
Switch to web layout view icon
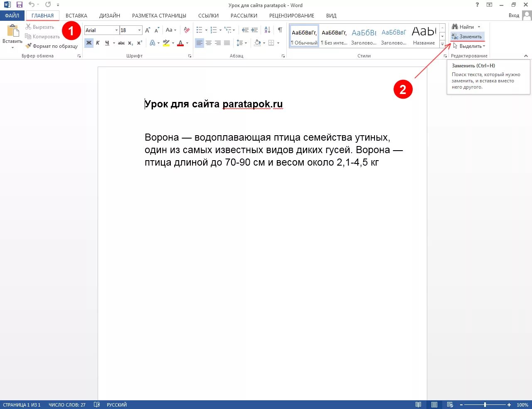(450, 405)
